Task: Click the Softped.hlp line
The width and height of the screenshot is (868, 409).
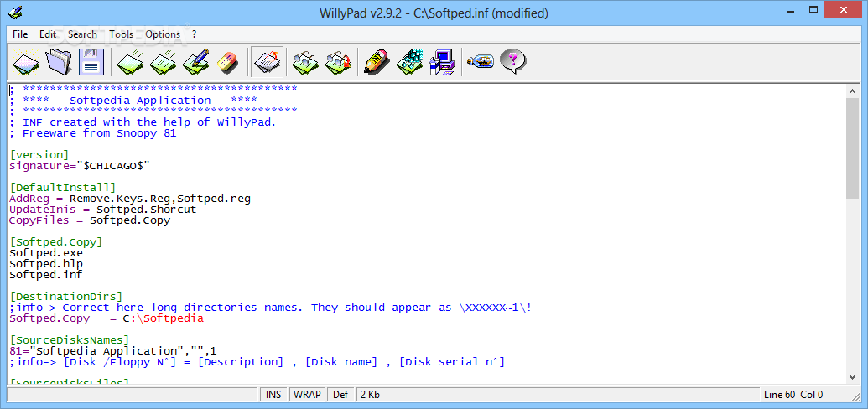Action: [x=46, y=264]
